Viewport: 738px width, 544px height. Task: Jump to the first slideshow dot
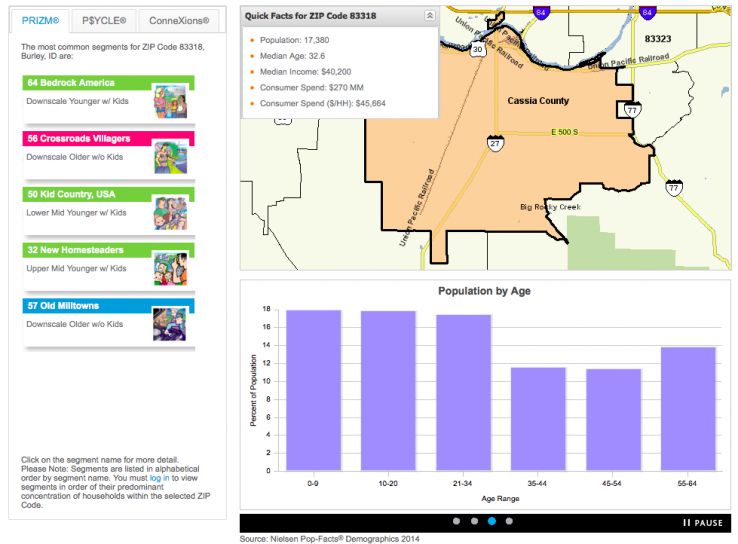coord(456,521)
